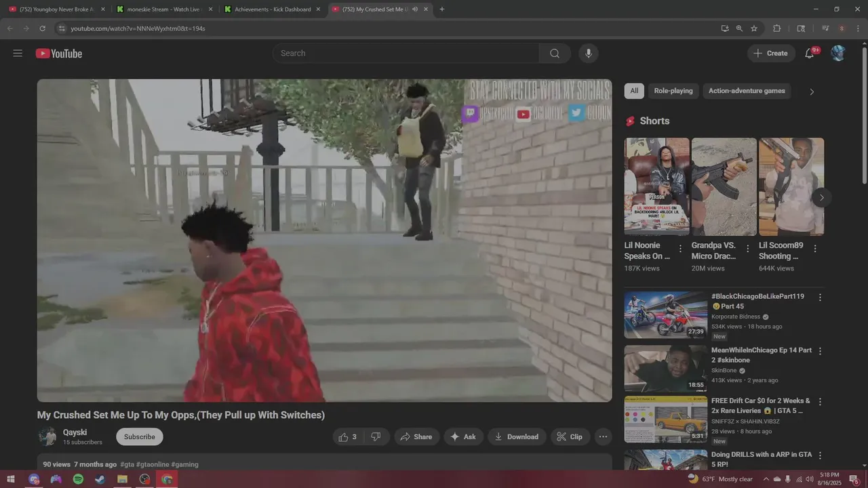Open weather widget showing 63°F

coord(720,479)
